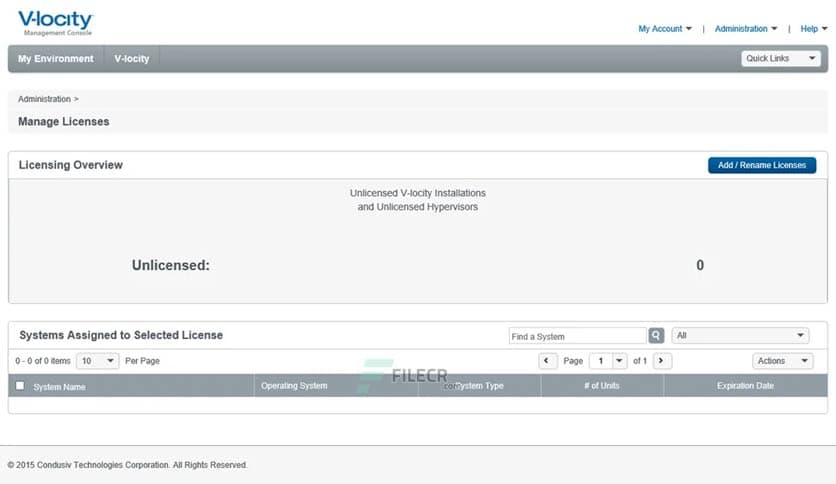836x484 pixels.
Task: Open the page number dropdown
Action: tap(608, 361)
